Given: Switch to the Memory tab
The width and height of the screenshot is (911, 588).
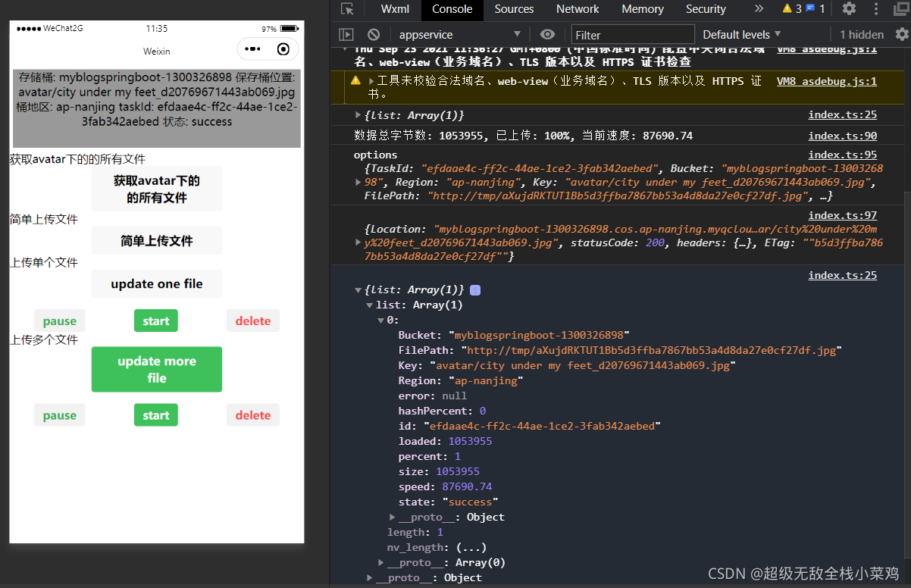Looking at the screenshot, I should click(642, 9).
